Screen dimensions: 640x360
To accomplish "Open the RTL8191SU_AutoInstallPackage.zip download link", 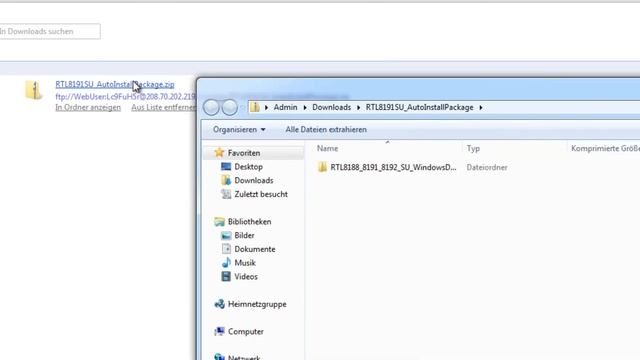I will (x=115, y=84).
